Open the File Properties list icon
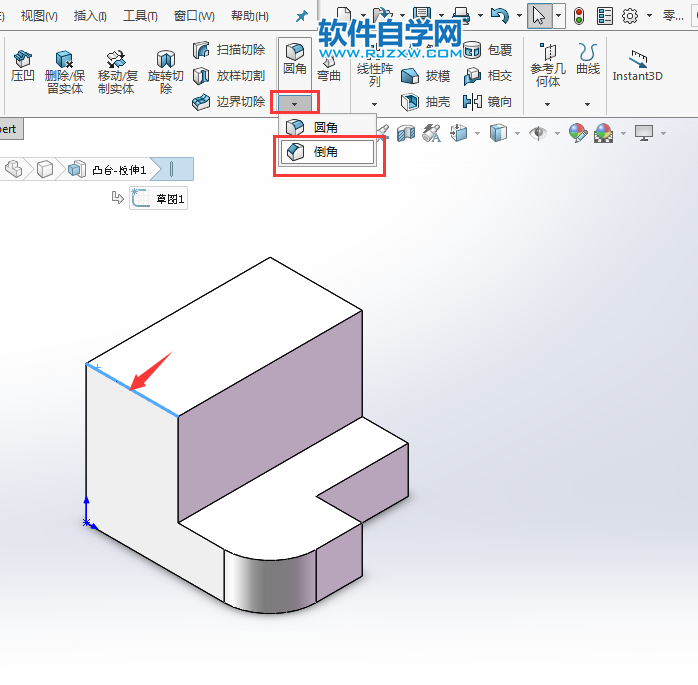The height and width of the screenshot is (685, 698). tap(605, 16)
